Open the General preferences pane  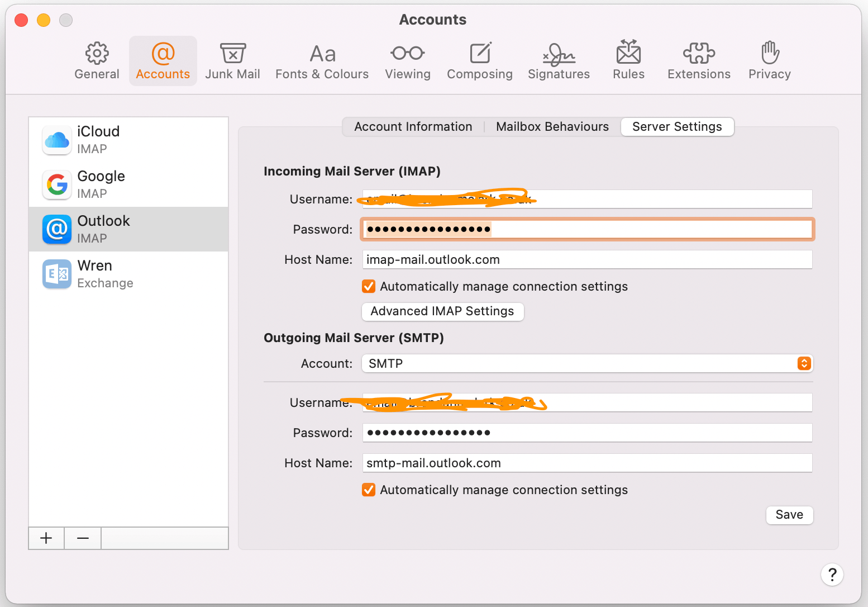coord(97,61)
